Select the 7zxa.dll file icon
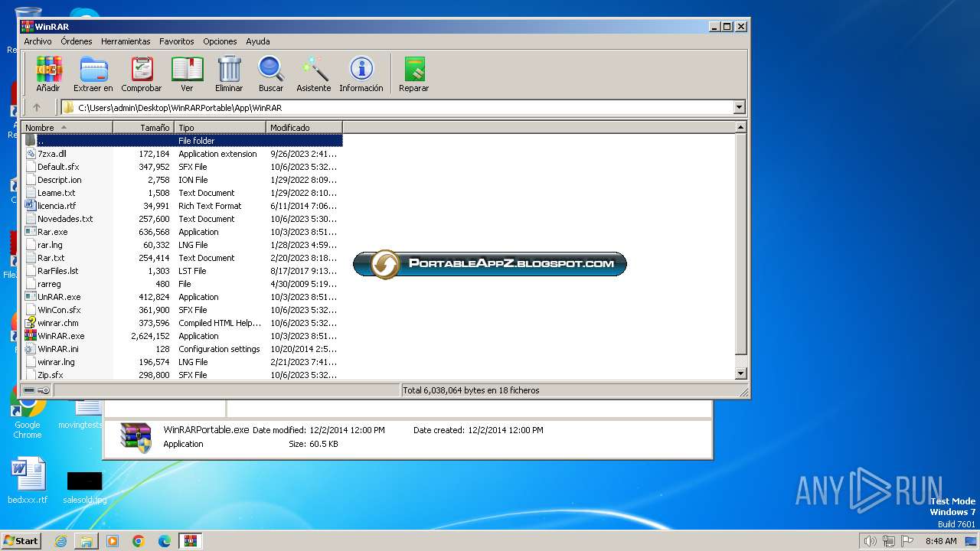The height and width of the screenshot is (551, 980). (31, 154)
